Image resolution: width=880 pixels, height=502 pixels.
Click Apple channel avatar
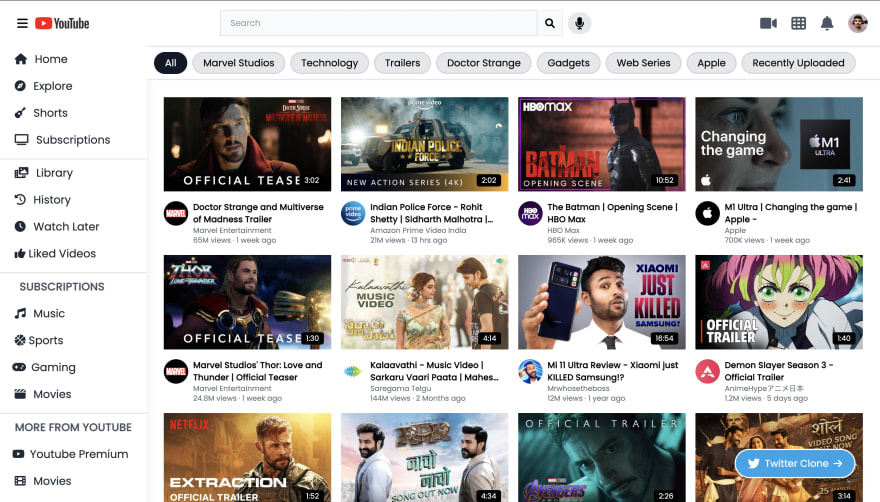[707, 213]
